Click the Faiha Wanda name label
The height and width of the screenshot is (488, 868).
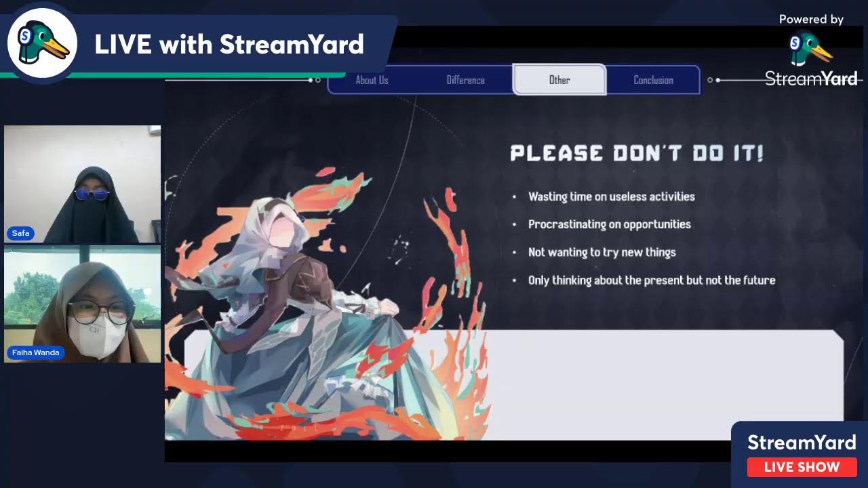click(35, 352)
